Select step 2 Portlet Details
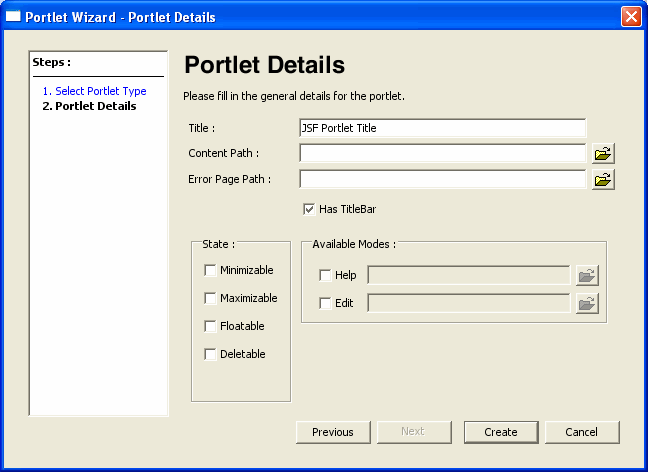 (89, 106)
